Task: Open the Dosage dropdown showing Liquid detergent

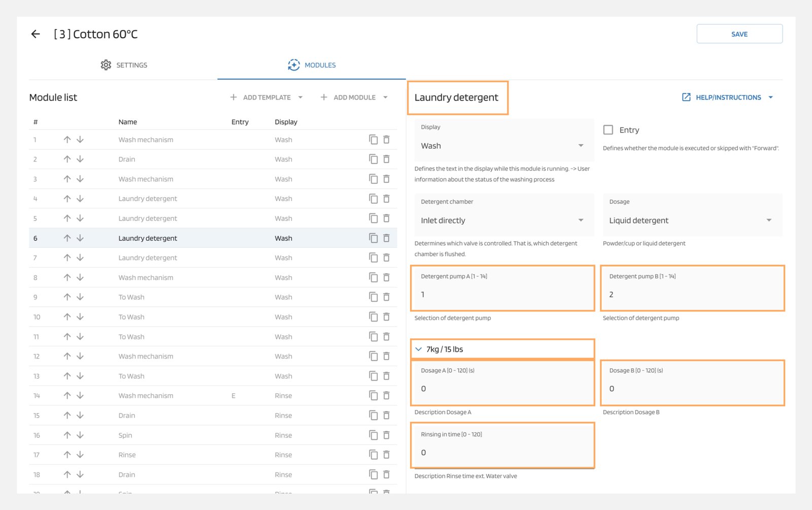Action: [691, 220]
